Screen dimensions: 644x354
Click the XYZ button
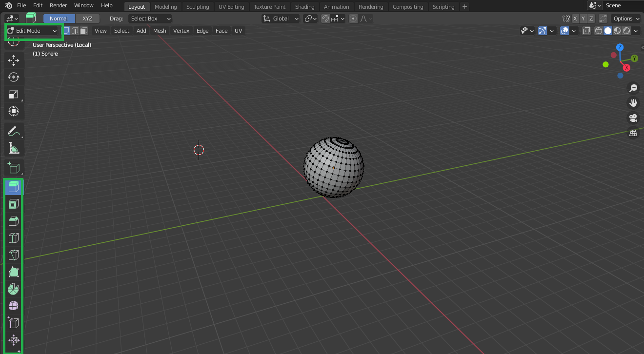[87, 18]
